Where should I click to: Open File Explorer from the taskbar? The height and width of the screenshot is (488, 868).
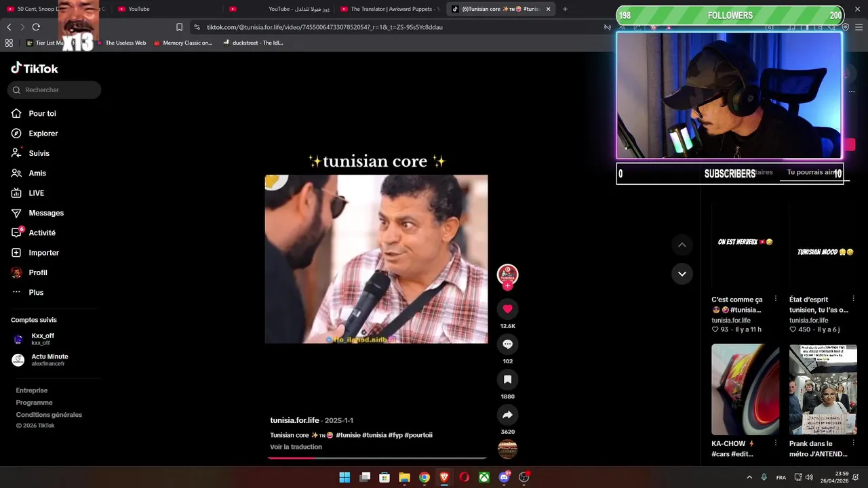404,477
